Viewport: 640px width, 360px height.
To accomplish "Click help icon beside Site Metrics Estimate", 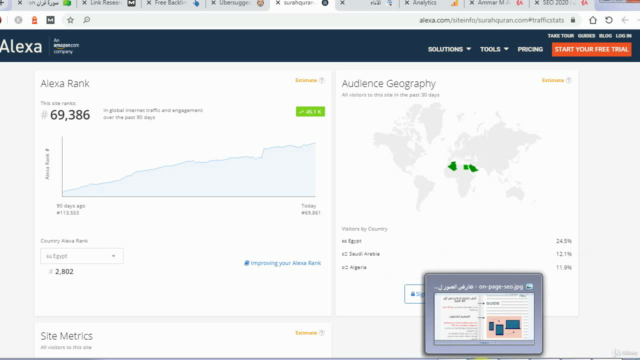I will point(322,333).
